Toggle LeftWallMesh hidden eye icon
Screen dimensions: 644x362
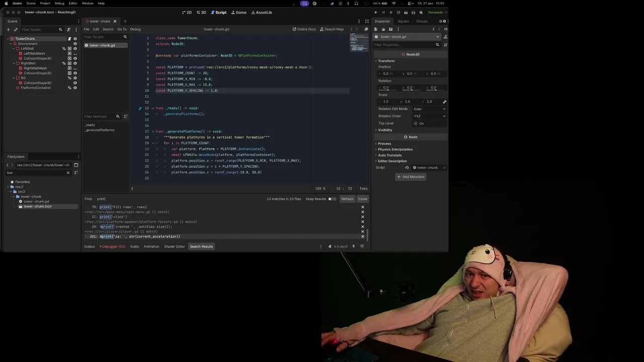[x=75, y=53]
